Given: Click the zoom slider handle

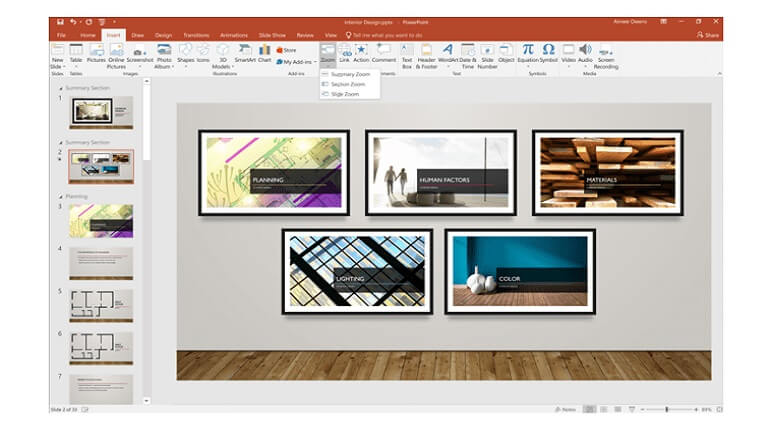Looking at the screenshot, I should [667, 409].
